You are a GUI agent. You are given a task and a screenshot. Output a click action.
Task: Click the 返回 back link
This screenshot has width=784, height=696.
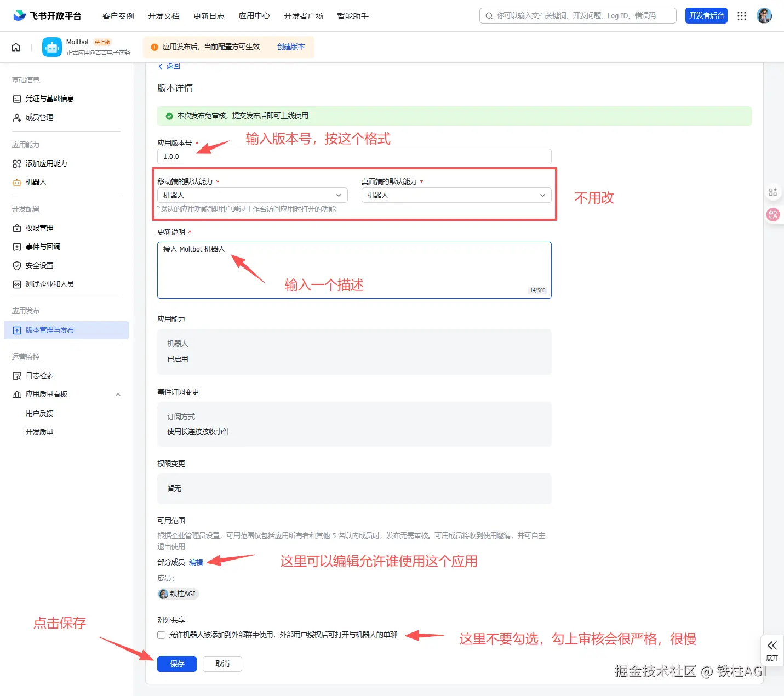169,66
